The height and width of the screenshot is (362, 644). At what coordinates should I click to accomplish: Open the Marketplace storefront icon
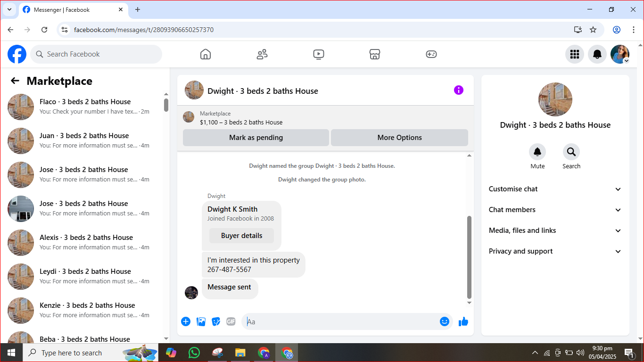pyautogui.click(x=375, y=54)
